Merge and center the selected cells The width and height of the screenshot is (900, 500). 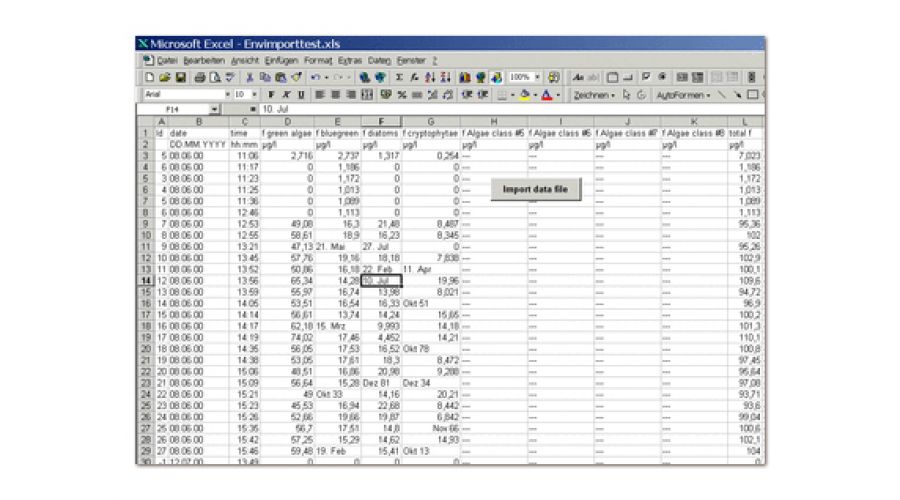[367, 95]
